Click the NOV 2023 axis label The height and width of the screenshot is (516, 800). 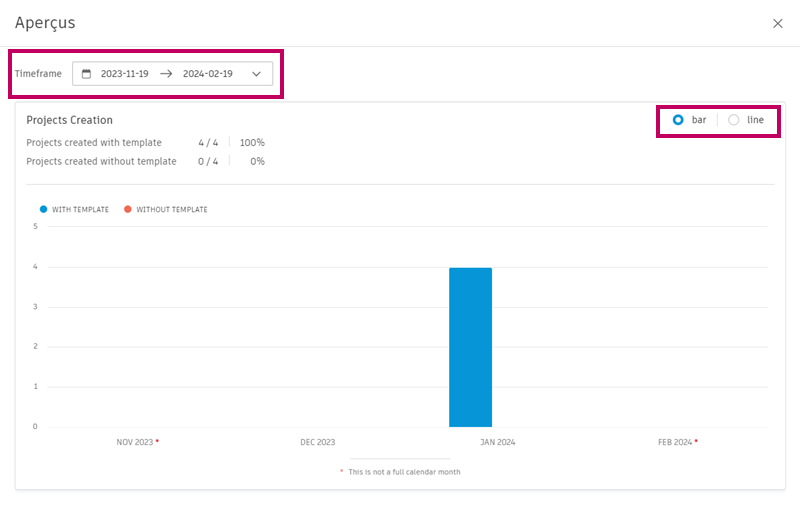(134, 442)
